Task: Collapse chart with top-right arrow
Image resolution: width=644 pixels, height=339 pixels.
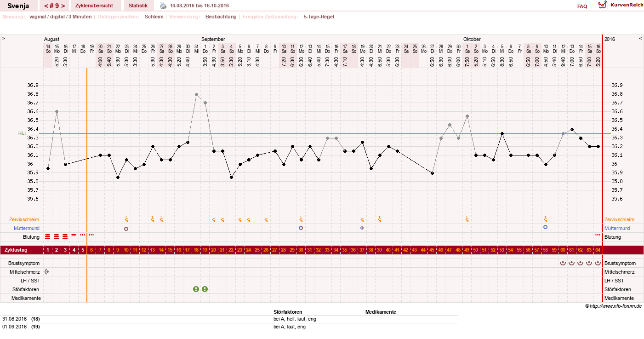Action: tap(640, 39)
